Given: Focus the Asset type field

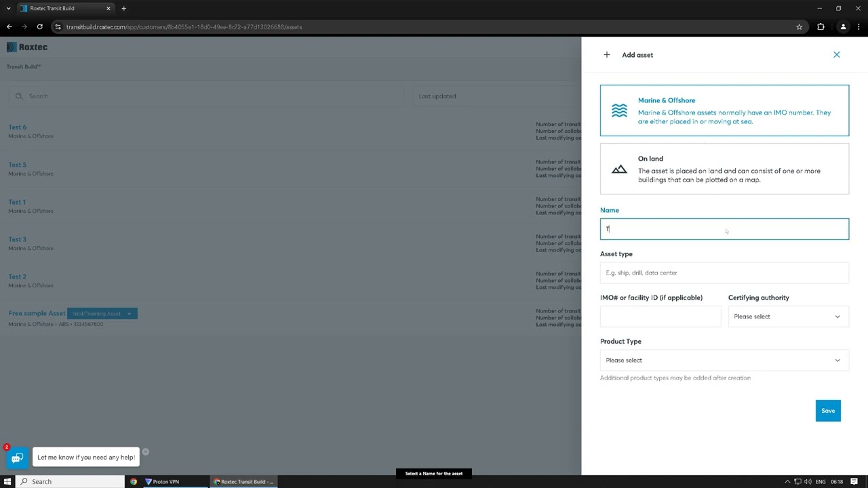Looking at the screenshot, I should [x=724, y=272].
